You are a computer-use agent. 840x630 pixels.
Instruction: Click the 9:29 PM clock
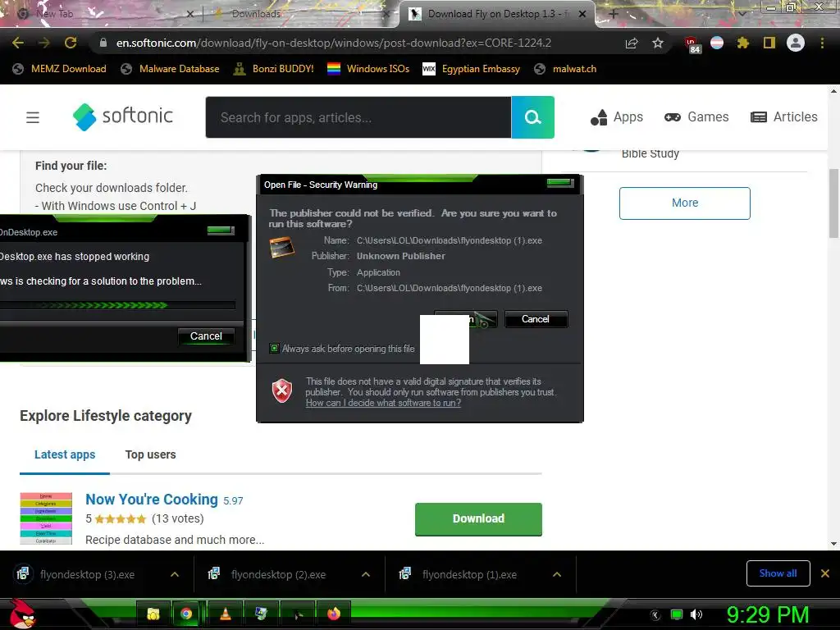click(768, 614)
